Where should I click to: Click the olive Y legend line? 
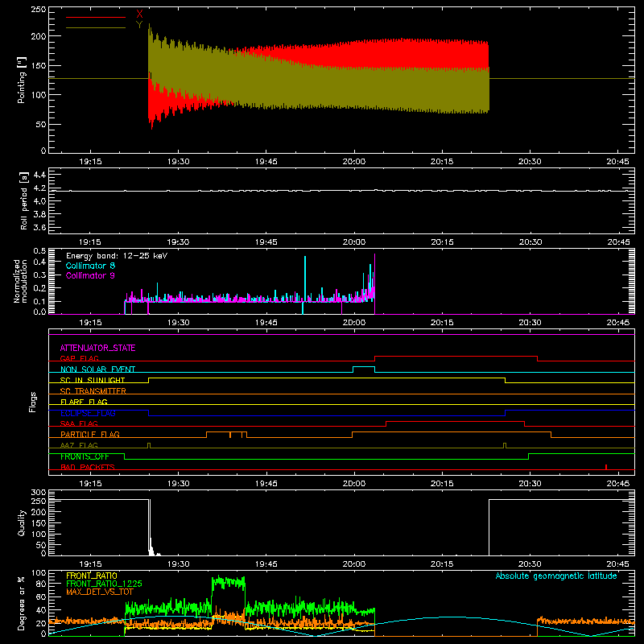coord(95,28)
